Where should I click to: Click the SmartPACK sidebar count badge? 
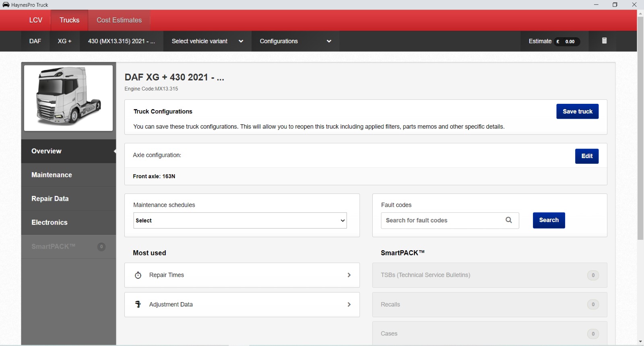pyautogui.click(x=101, y=247)
